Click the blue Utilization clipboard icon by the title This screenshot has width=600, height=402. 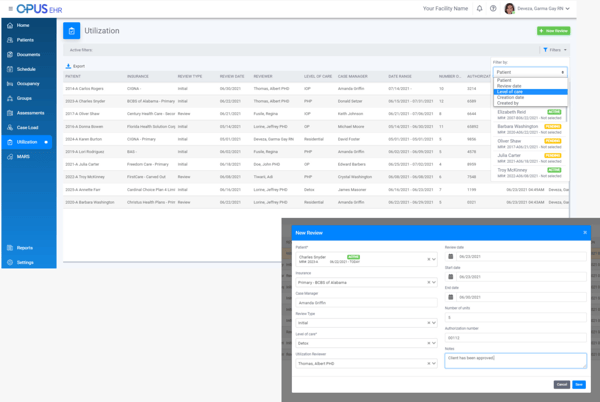72,31
